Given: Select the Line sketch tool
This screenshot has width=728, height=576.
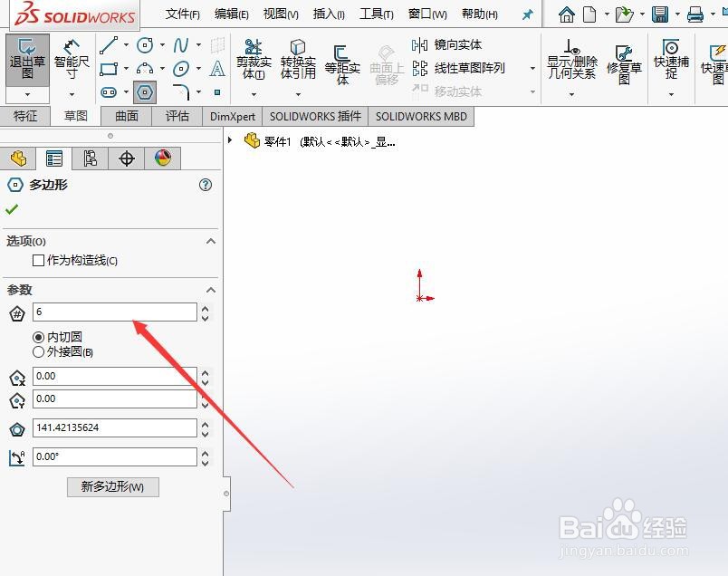Looking at the screenshot, I should [x=109, y=45].
